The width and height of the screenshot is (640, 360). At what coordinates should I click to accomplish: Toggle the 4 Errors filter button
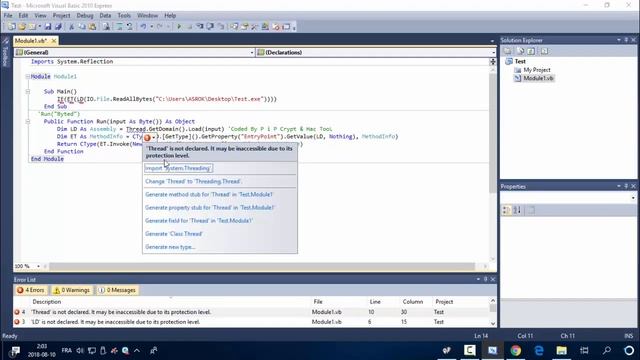pyautogui.click(x=31, y=290)
